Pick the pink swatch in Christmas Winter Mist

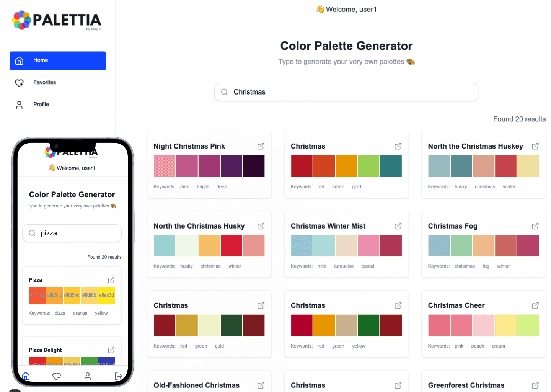[x=368, y=245]
